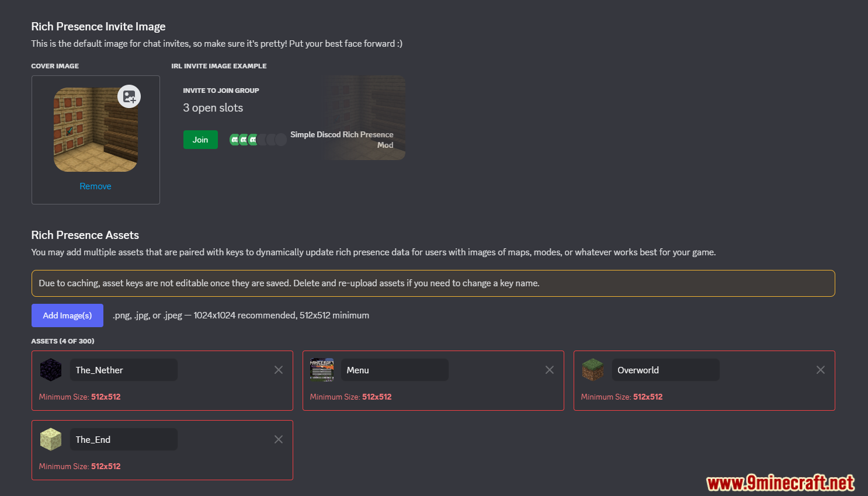Click the grass block icon of Overworld asset
Screen dimensions: 868x496
593,370
